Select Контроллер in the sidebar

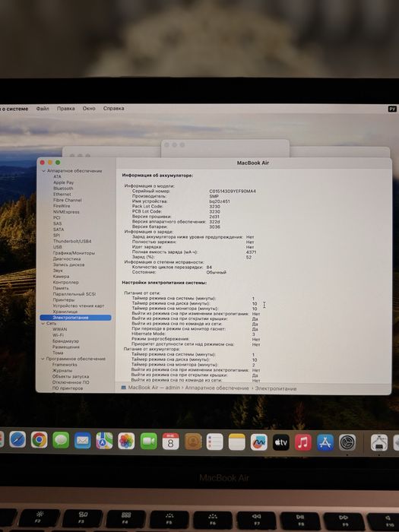tap(66, 282)
